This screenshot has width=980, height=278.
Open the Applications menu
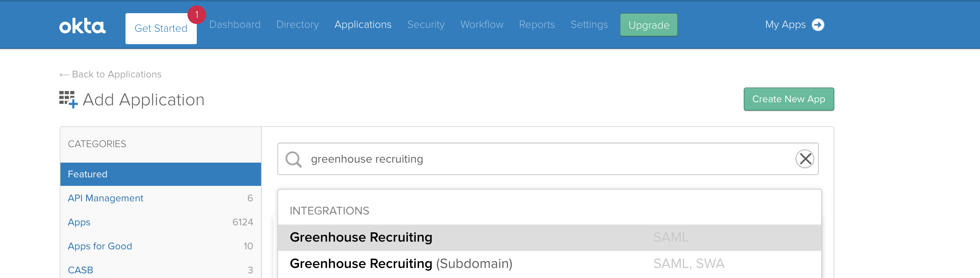[x=363, y=25]
